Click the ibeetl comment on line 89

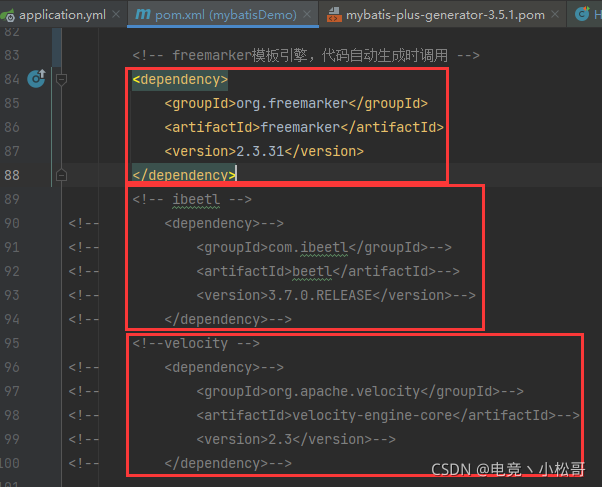coord(192,199)
